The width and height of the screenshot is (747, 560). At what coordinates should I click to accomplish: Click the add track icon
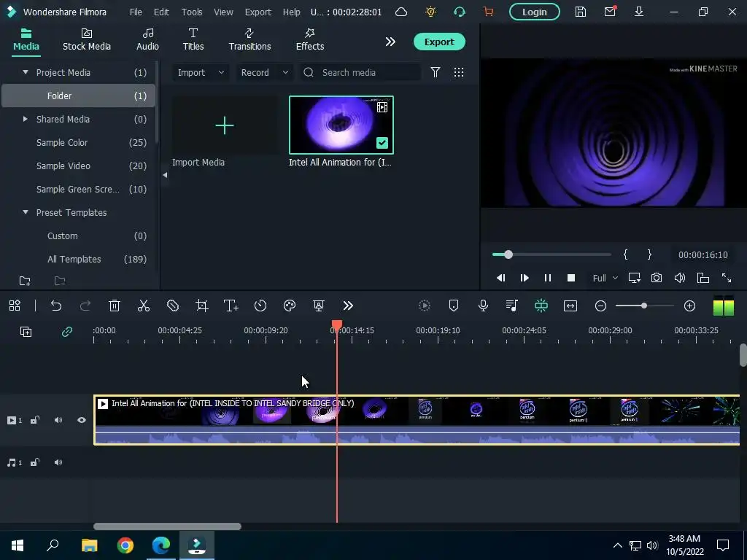(x=26, y=332)
